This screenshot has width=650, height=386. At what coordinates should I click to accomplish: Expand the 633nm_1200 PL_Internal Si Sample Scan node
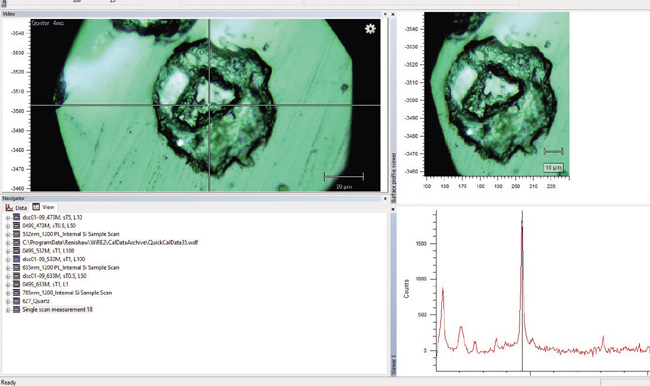point(8,268)
